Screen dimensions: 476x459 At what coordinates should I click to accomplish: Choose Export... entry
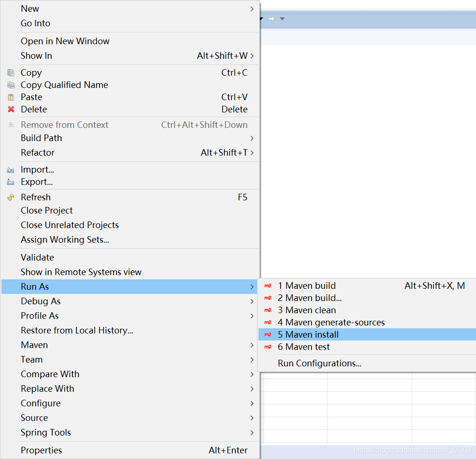coord(130,182)
